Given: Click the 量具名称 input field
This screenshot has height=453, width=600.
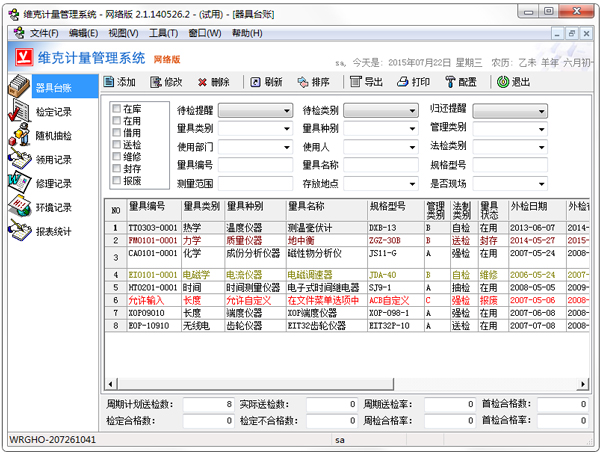Looking at the screenshot, I should (x=381, y=165).
